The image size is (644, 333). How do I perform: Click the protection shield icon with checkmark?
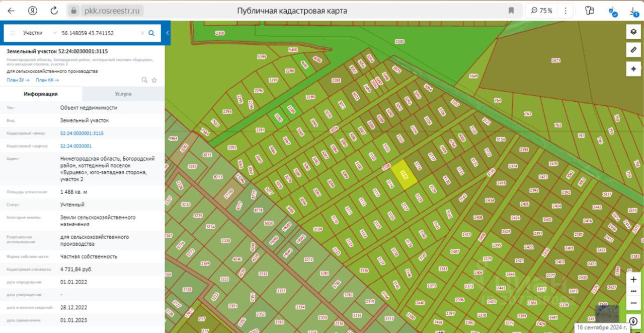pos(612,11)
